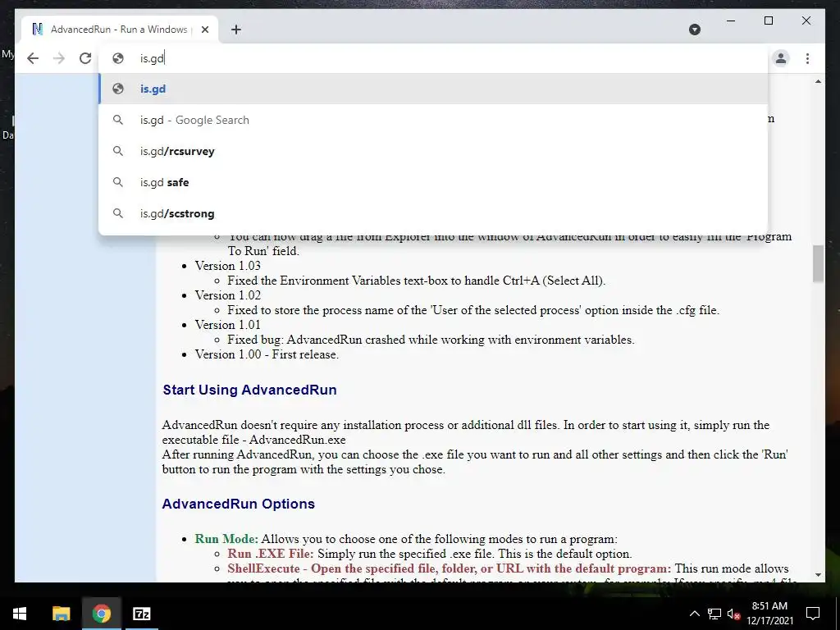Image resolution: width=840 pixels, height=630 pixels.
Task: Show hidden system tray icons
Action: (x=694, y=614)
